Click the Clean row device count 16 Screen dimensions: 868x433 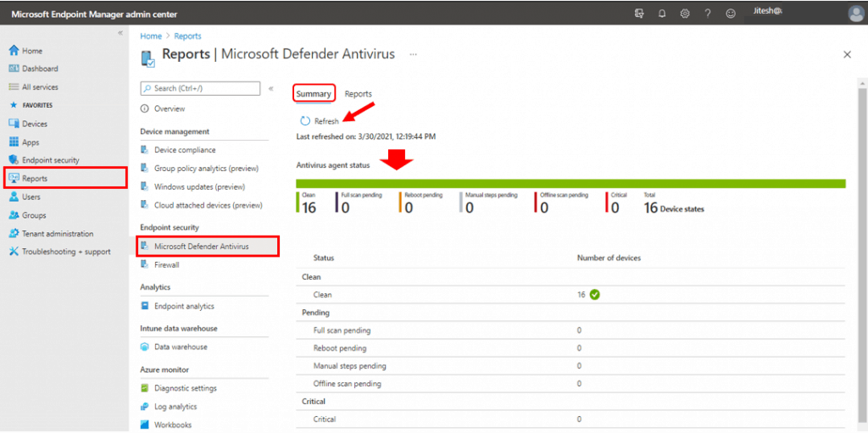581,295
